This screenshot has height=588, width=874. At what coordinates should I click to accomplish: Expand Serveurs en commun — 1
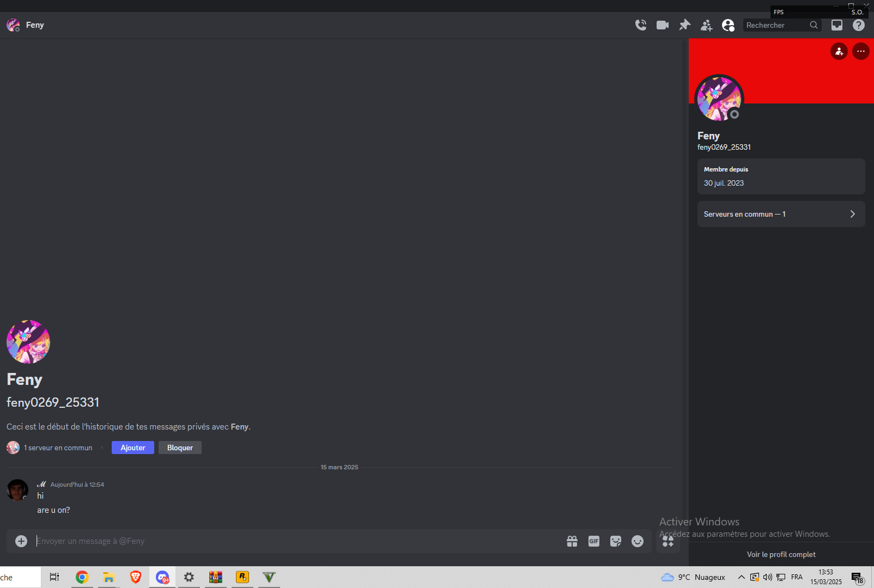pos(781,214)
